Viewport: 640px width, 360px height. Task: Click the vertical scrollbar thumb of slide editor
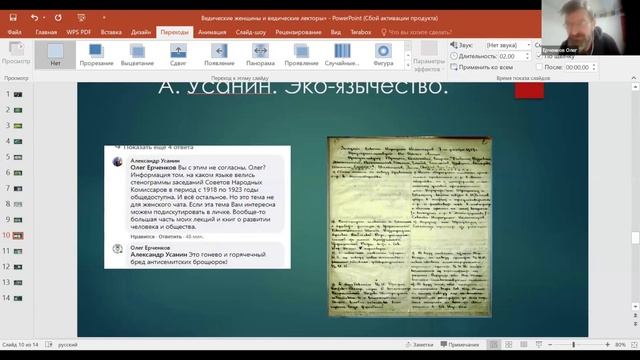635,238
